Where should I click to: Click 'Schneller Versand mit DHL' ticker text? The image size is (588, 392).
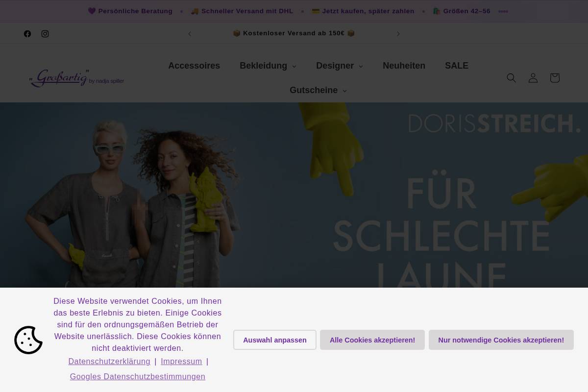click(x=242, y=11)
